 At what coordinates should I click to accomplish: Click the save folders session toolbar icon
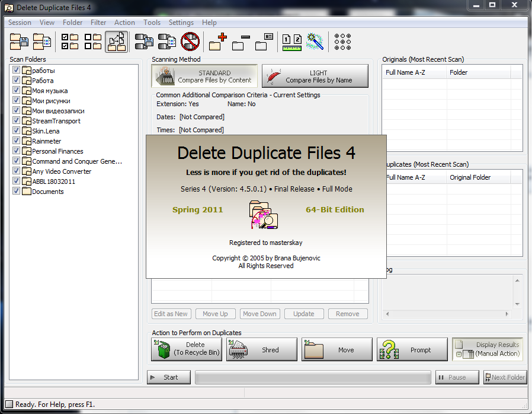tap(19, 42)
